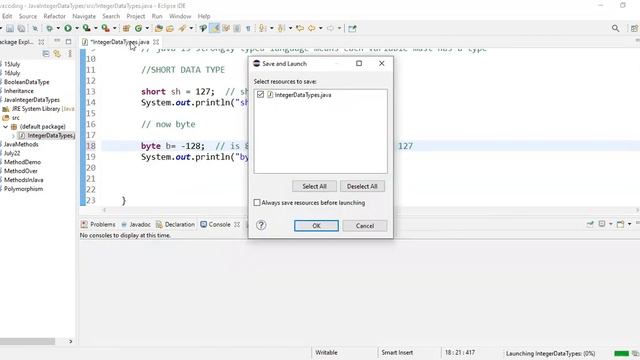Image resolution: width=640 pixels, height=360 pixels.
Task: Click the Help question mark in dialog
Action: [261, 225]
